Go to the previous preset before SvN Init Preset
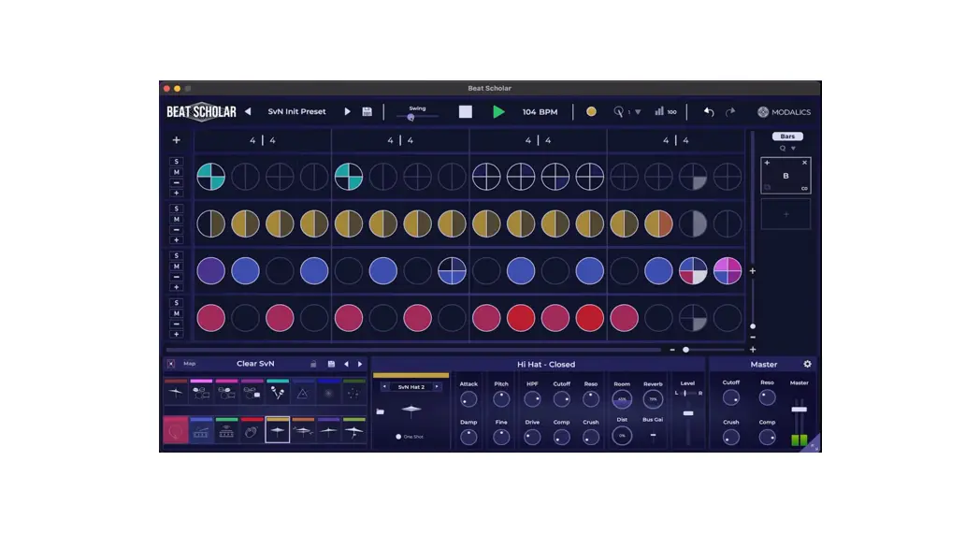Viewport: 980px width, 533px height. click(248, 111)
